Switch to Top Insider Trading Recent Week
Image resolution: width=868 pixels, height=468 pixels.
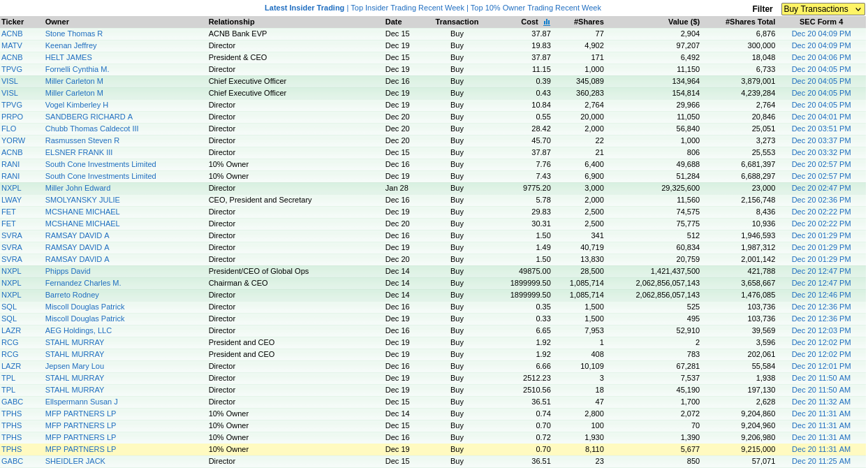407,8
